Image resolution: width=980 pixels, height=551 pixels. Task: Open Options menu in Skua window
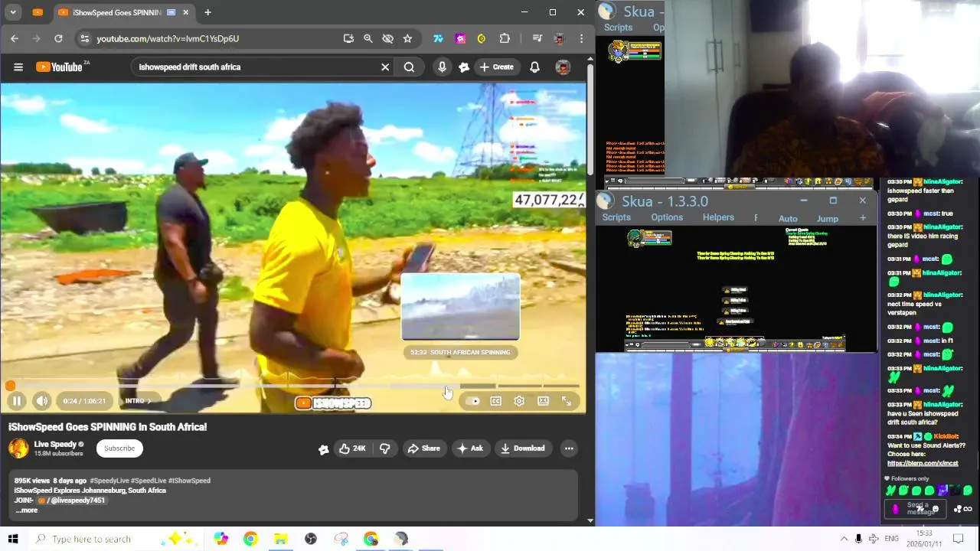click(667, 217)
